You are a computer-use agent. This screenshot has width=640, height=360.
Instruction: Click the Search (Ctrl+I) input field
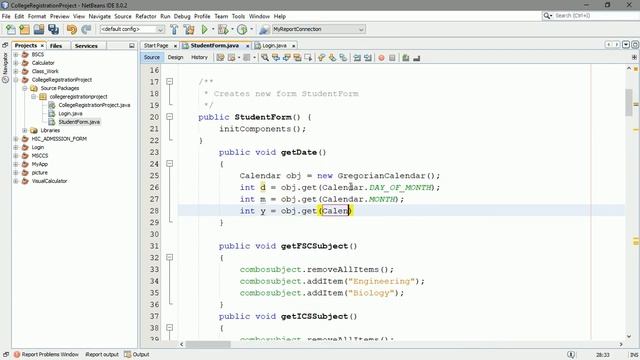(595, 16)
